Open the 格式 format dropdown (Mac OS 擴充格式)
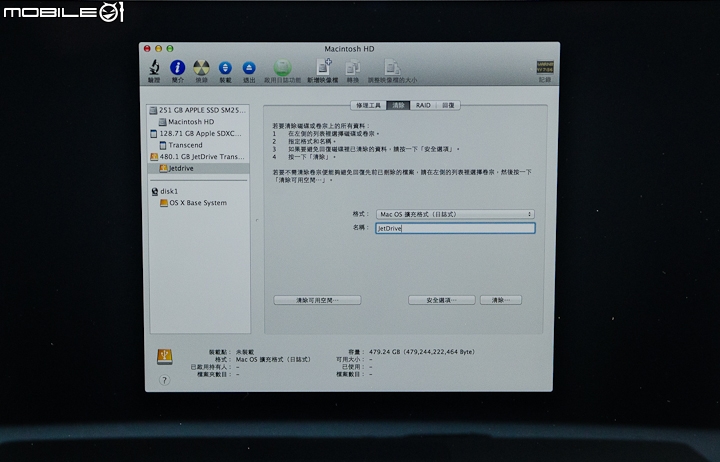This screenshot has height=462, width=720. pyautogui.click(x=455, y=214)
